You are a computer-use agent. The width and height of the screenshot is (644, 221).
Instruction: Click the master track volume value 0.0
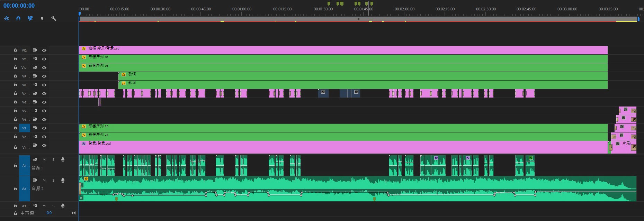click(x=49, y=213)
